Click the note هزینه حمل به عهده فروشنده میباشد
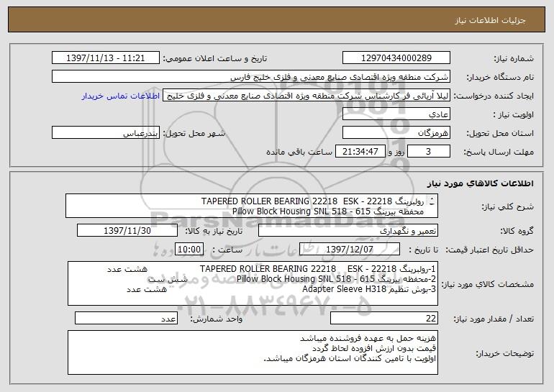 [368, 338]
